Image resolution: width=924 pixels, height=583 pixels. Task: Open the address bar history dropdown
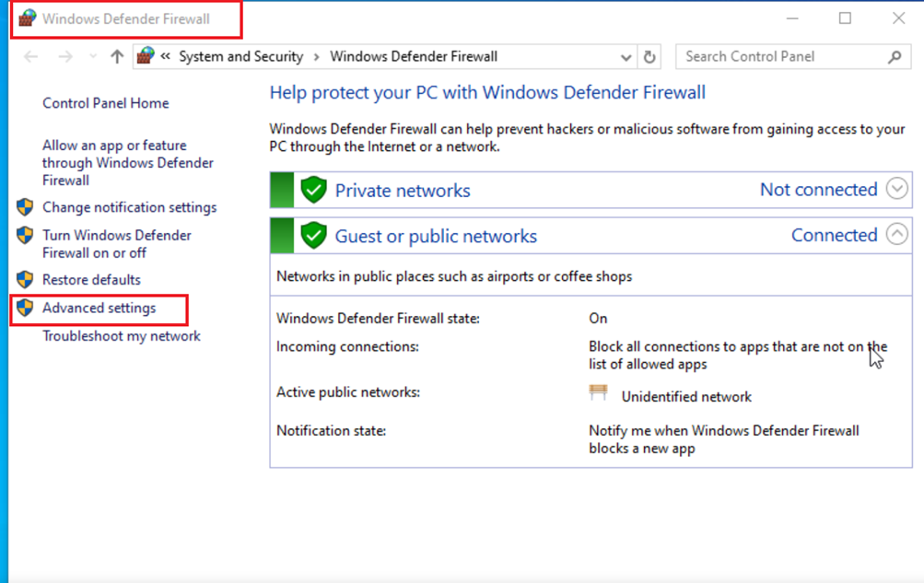point(626,57)
